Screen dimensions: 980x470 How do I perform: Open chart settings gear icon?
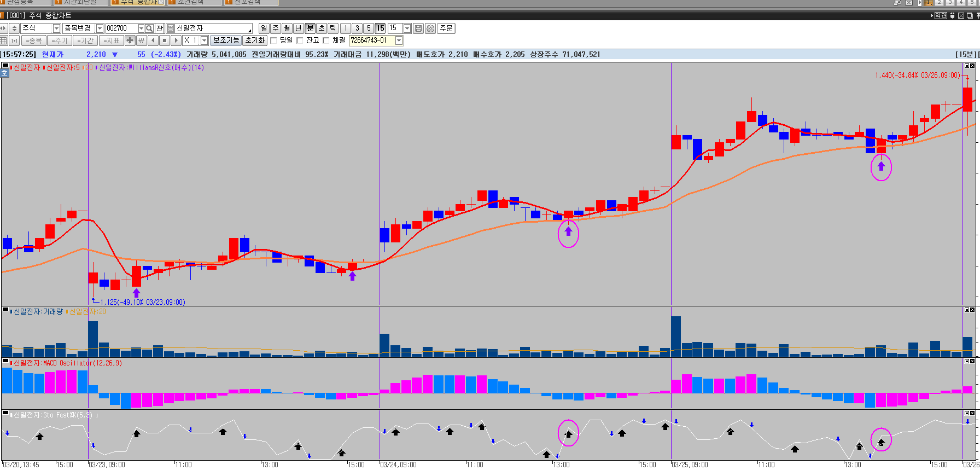click(430, 28)
